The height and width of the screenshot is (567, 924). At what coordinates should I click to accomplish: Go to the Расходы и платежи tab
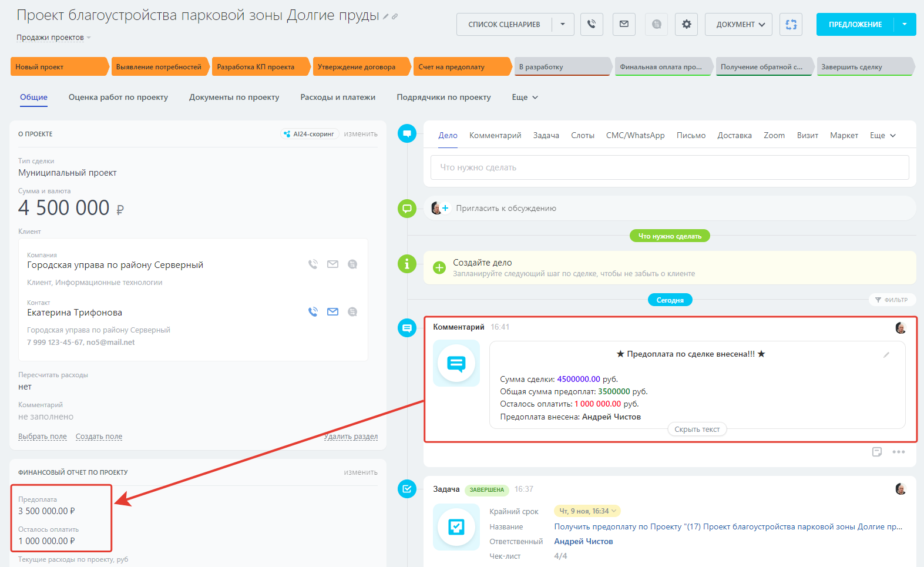338,98
